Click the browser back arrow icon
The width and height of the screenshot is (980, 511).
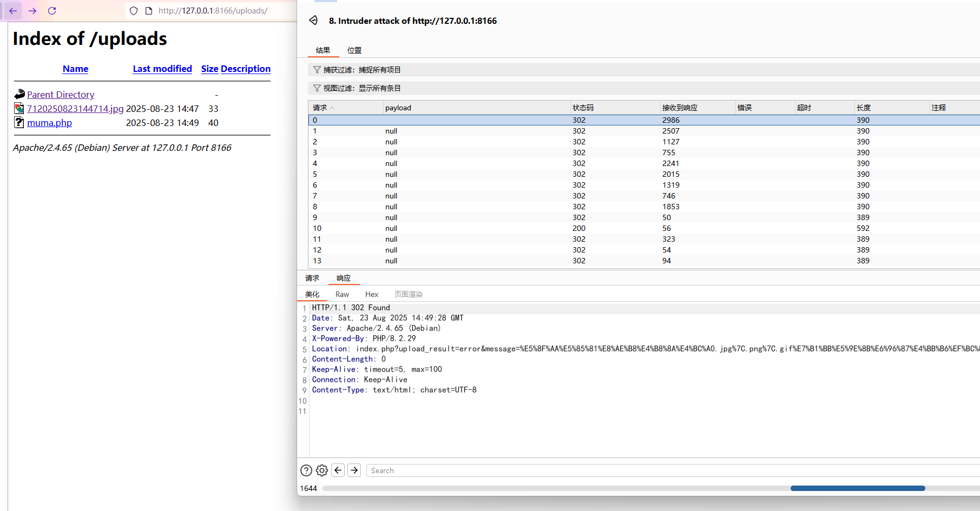point(13,11)
